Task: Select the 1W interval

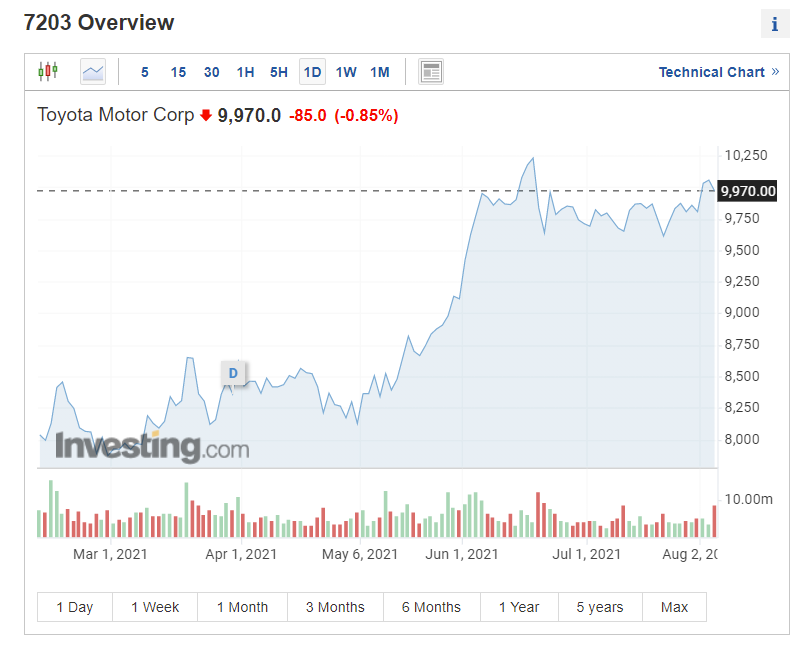Action: coord(346,72)
